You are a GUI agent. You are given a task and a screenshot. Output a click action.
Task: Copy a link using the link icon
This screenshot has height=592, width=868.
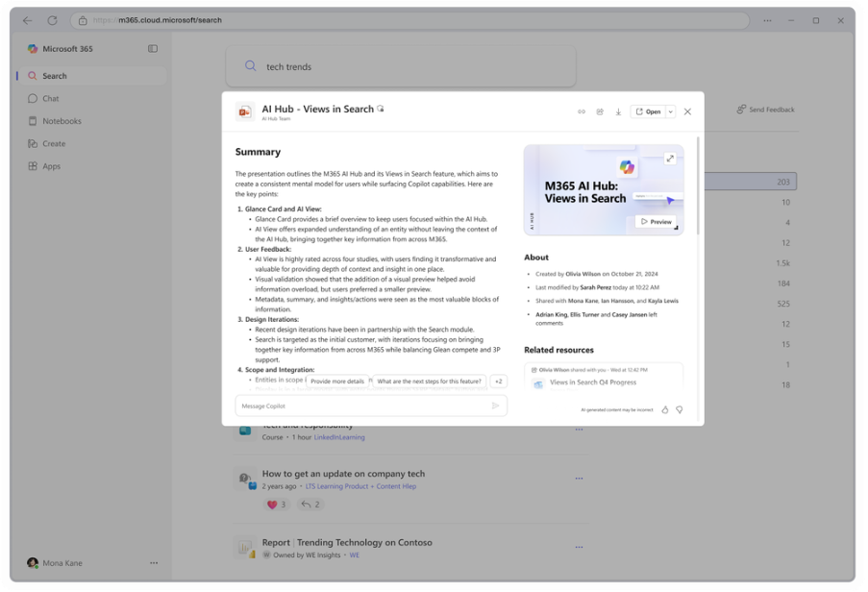tap(582, 111)
